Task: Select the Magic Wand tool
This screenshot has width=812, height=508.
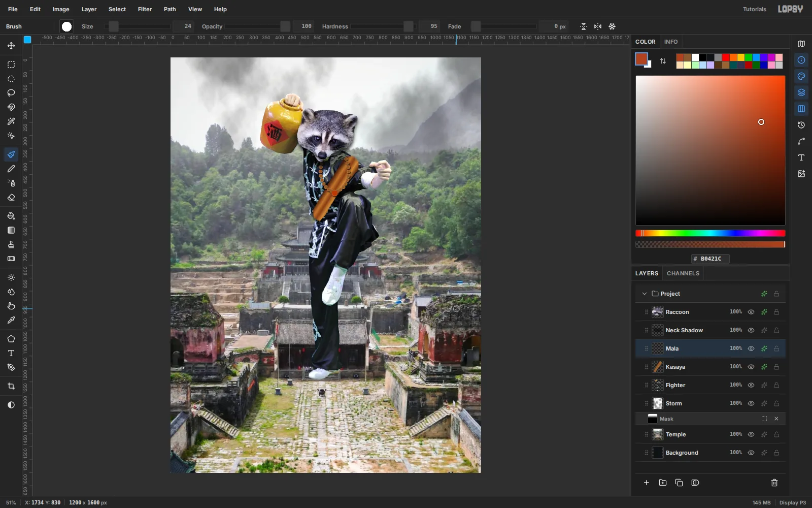Action: pyautogui.click(x=11, y=121)
